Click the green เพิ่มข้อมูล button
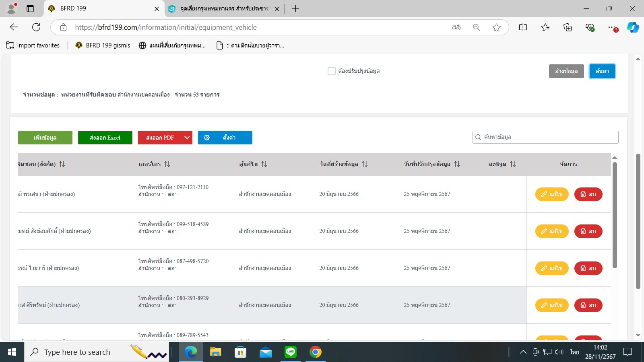This screenshot has height=362, width=644. (45, 138)
